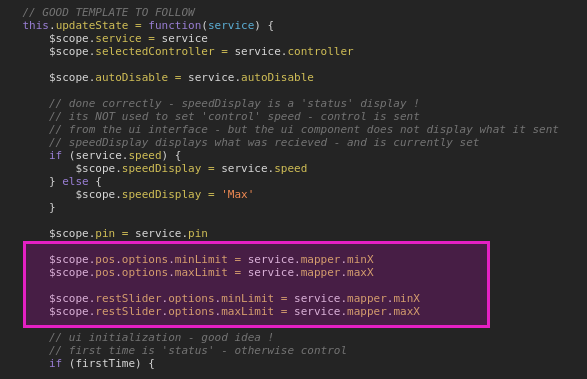Image resolution: width=587 pixels, height=379 pixels.
Task: Click the $scope.pin assignment line
Action: click(x=128, y=233)
